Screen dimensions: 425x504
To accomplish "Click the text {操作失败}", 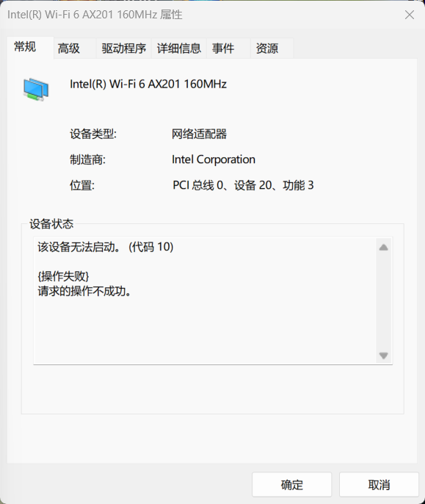I will pyautogui.click(x=63, y=276).
